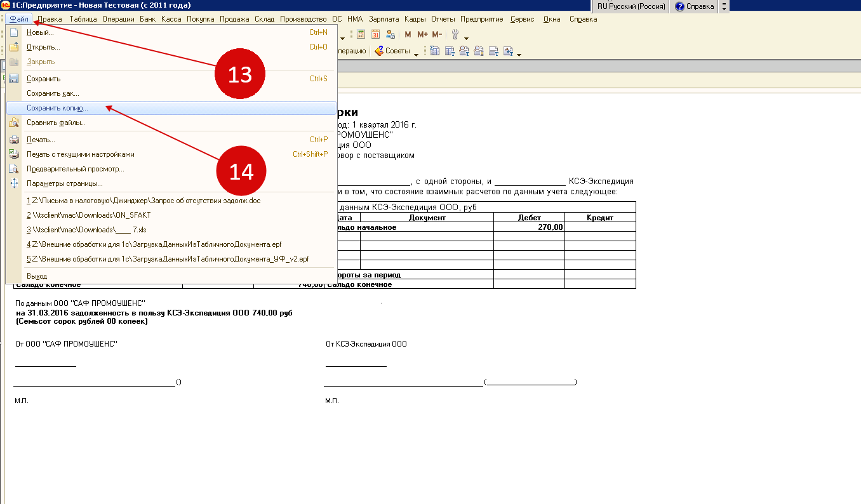Open recent file Запрос об отсутствии задолж.doc

point(171,201)
